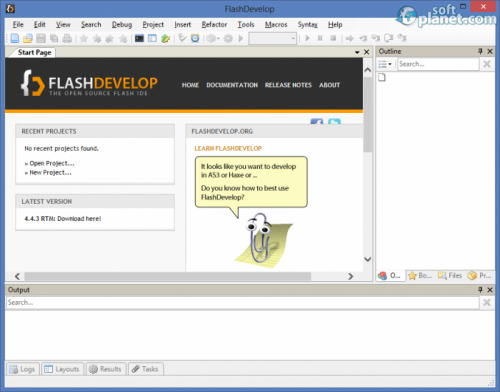
Task: Open the Project menu
Action: 153,24
